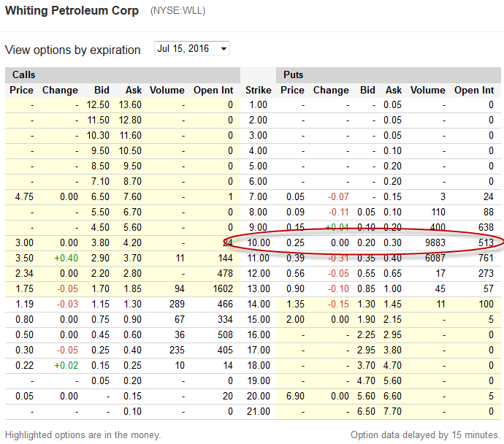The image size is (504, 444).
Task: Click calls price 4.75
Action: point(24,196)
